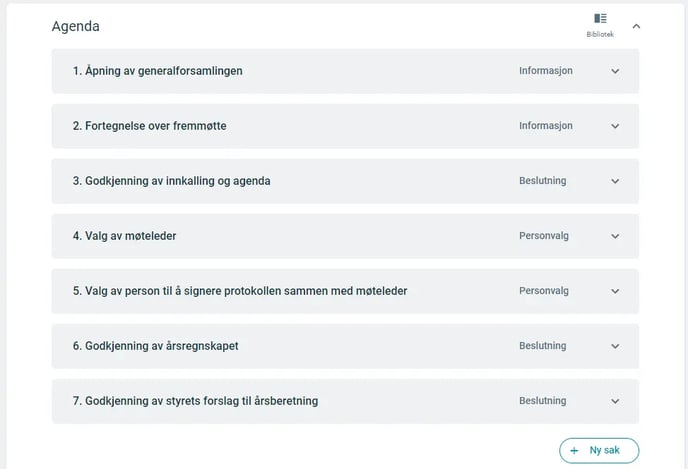Expand Godkjenning av årsregnskapet chevron
Screen dimensions: 688x469
click(615, 346)
